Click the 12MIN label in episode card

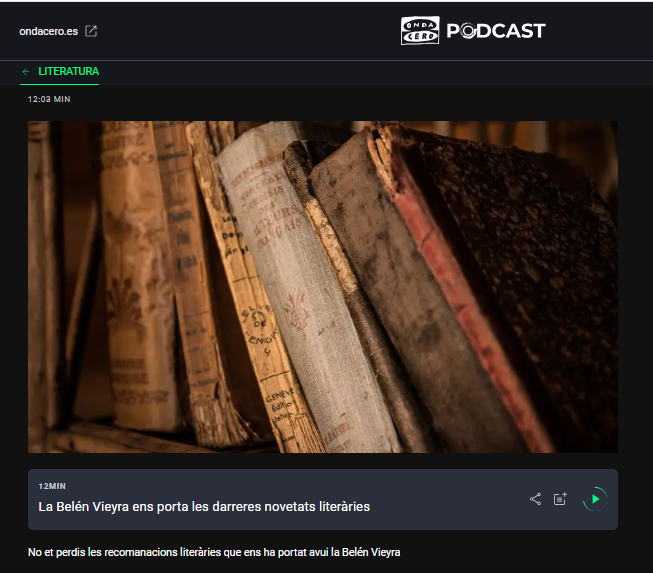[x=52, y=486]
